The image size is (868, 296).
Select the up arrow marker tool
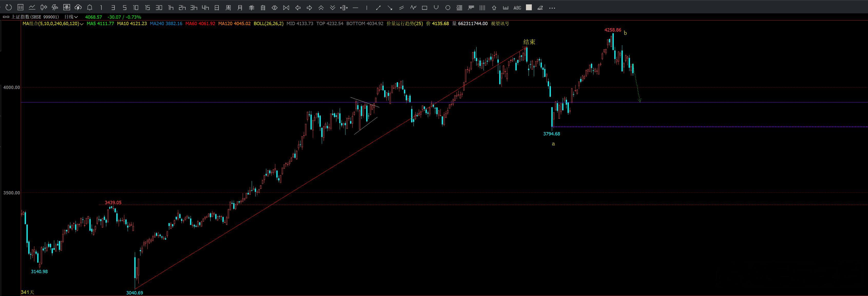[x=494, y=7]
